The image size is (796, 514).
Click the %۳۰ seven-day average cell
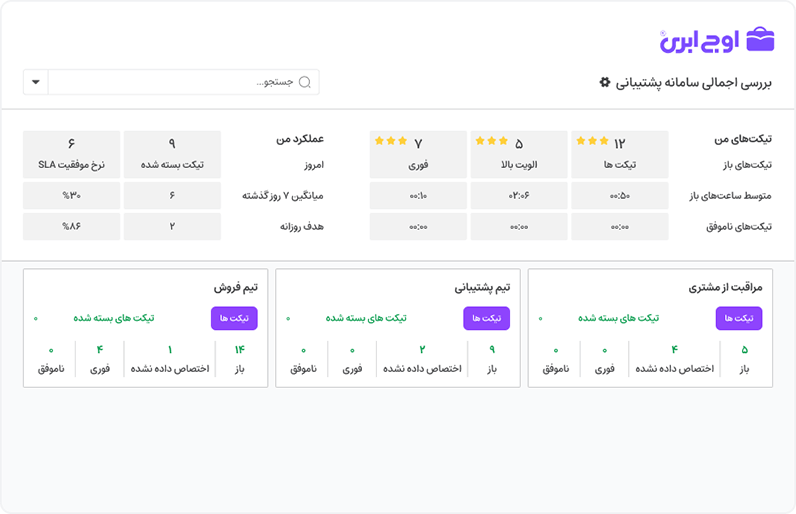tap(72, 196)
